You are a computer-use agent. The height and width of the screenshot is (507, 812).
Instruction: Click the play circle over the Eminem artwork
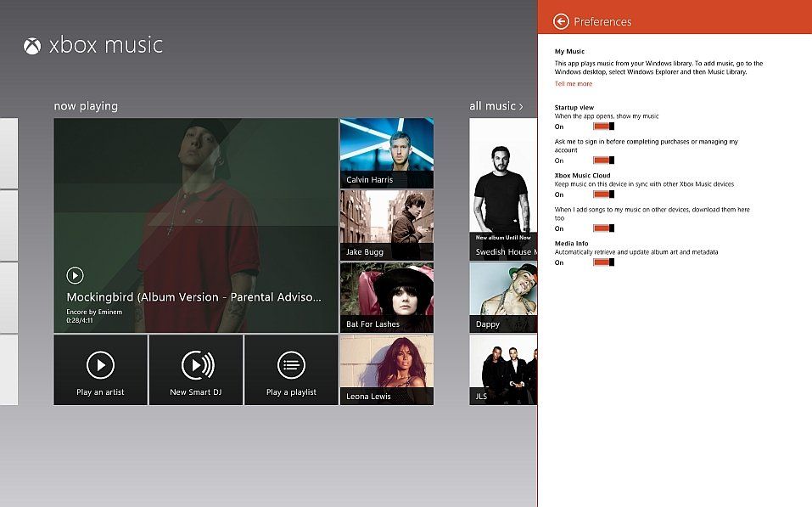coord(75,275)
